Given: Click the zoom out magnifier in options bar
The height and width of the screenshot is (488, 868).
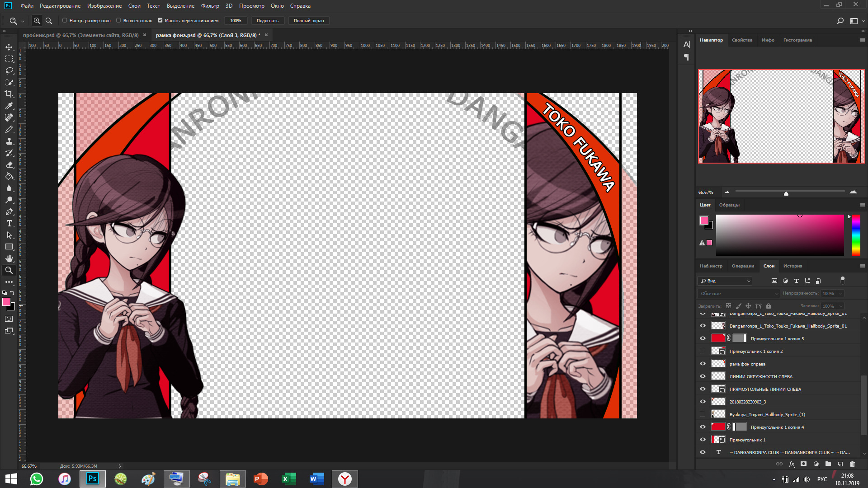Looking at the screenshot, I should 49,21.
